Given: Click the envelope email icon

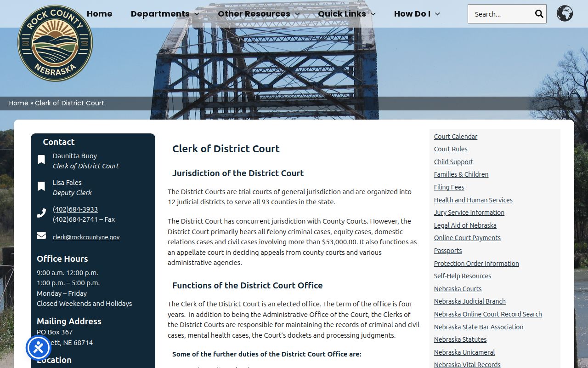Looking at the screenshot, I should pyautogui.click(x=41, y=236).
